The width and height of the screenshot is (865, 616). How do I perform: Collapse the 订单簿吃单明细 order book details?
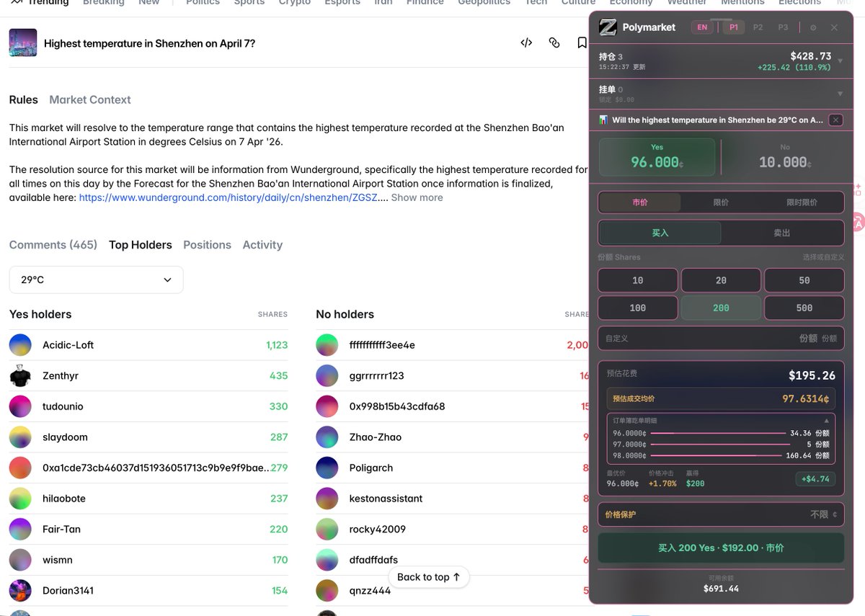pos(827,421)
